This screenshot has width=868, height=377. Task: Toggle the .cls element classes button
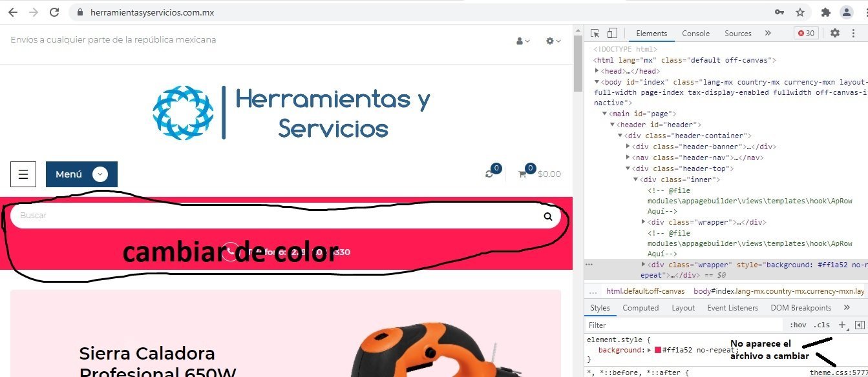click(821, 325)
